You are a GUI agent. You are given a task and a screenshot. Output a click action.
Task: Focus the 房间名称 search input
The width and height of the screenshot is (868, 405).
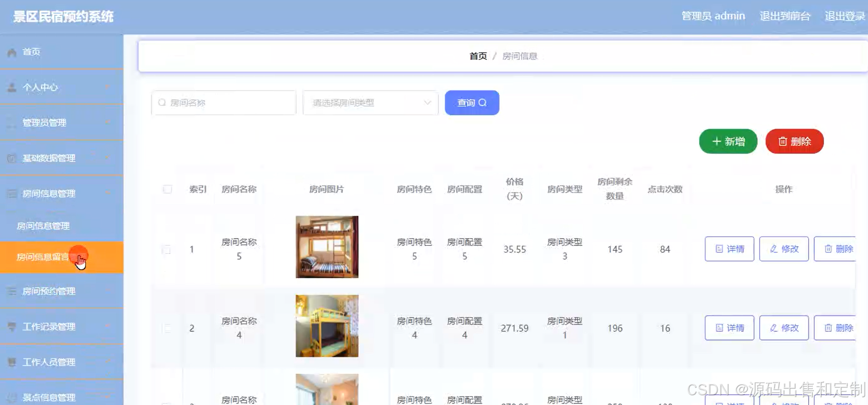point(224,103)
